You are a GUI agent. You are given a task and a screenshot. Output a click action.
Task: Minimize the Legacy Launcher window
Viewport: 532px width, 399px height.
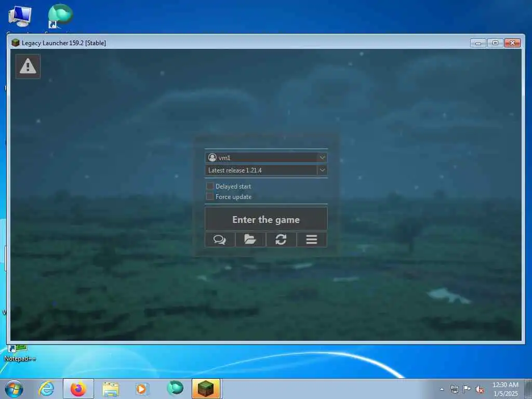[478, 43]
